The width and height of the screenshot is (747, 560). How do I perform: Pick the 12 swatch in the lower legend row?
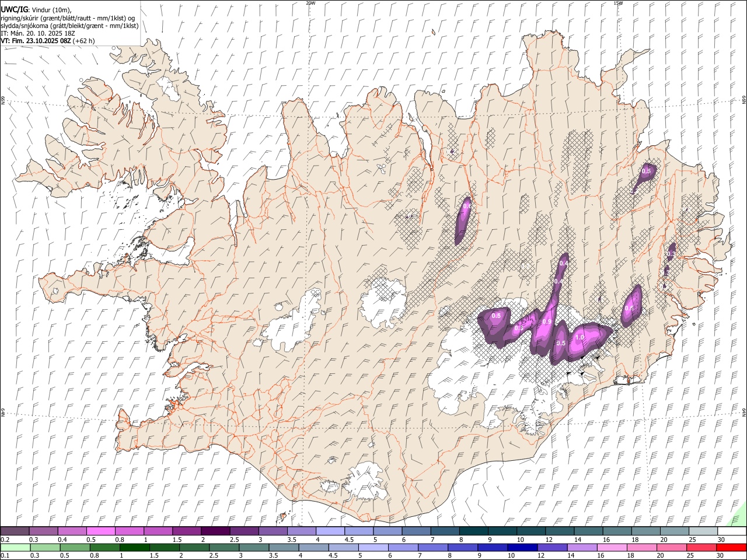pyautogui.click(x=552, y=548)
